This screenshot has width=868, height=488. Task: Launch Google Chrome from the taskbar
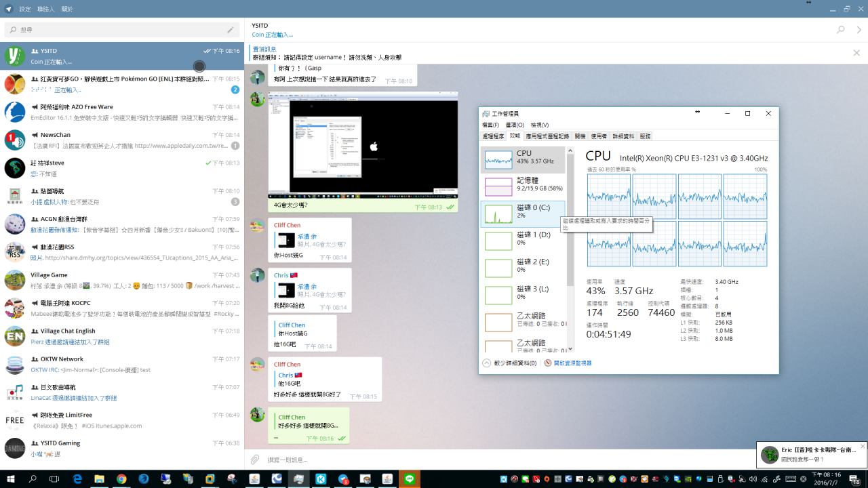(x=121, y=479)
